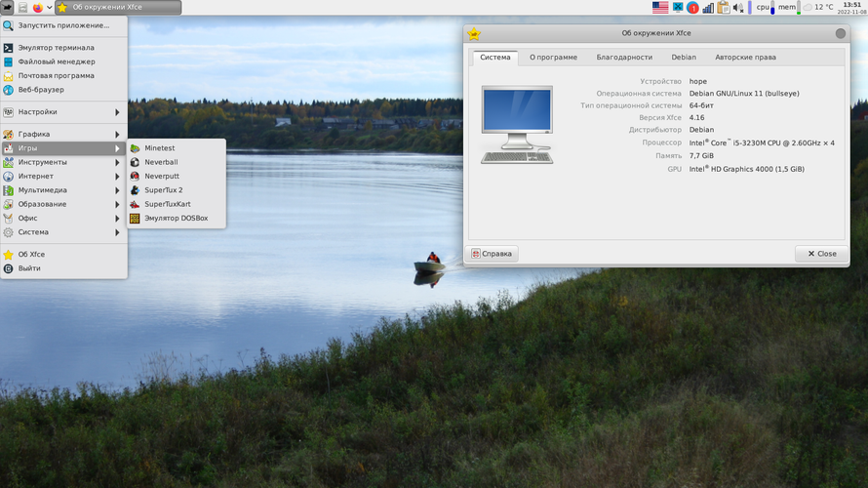Open the clipboard manager tray icon
The width and height of the screenshot is (868, 488).
[723, 7]
